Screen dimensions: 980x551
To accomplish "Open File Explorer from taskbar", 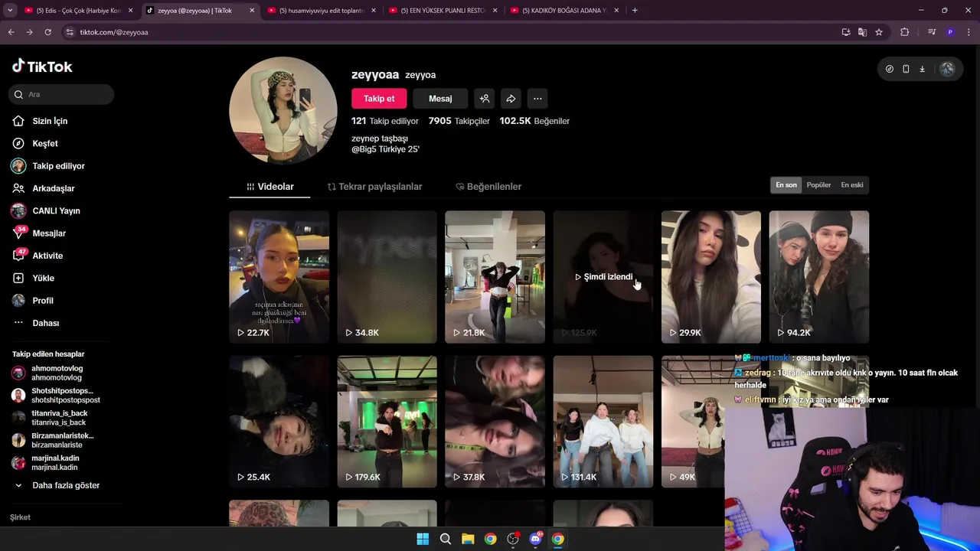I will (468, 539).
